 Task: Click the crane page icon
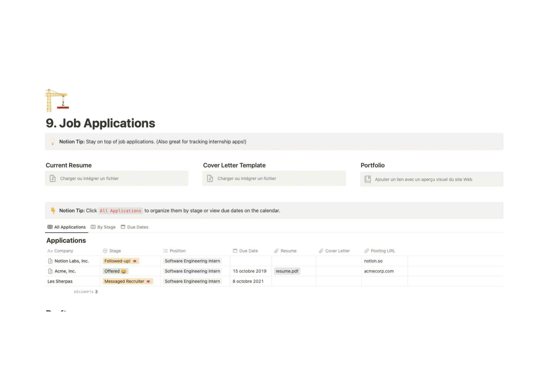tap(57, 100)
